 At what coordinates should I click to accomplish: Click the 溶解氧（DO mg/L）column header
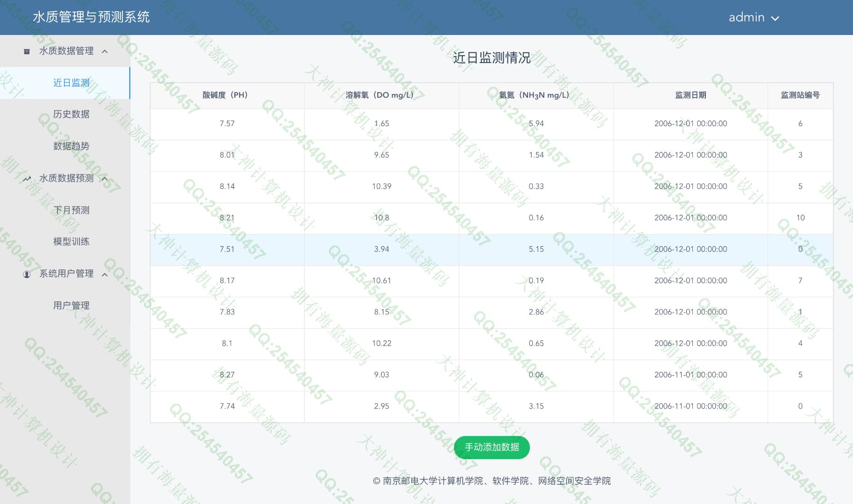tap(381, 95)
